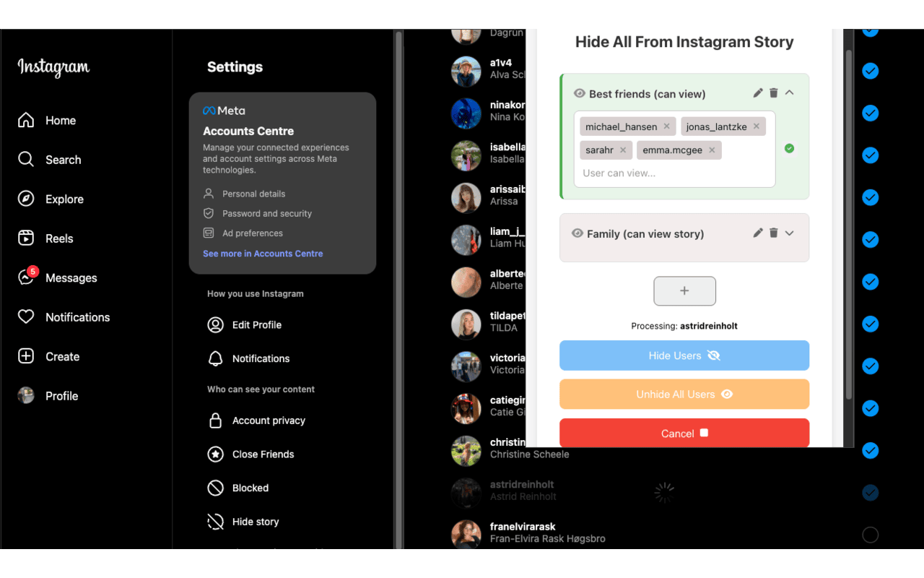This screenshot has height=578, width=924.
Task: Remove michael_hansen tag
Action: click(667, 126)
